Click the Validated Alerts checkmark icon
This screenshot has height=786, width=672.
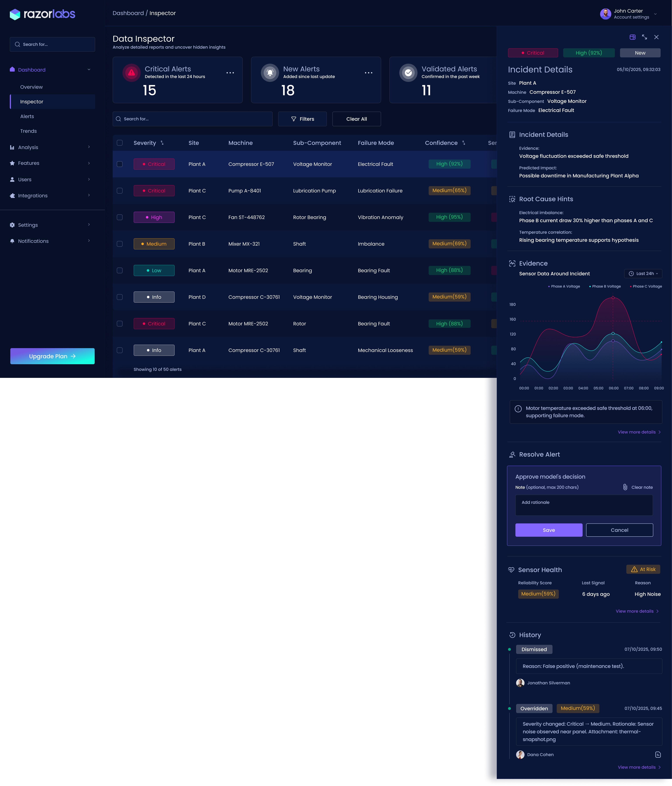click(x=408, y=73)
